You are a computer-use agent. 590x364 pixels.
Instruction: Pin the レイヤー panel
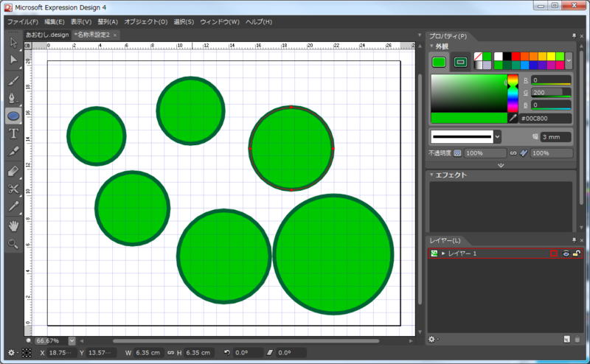coord(574,240)
